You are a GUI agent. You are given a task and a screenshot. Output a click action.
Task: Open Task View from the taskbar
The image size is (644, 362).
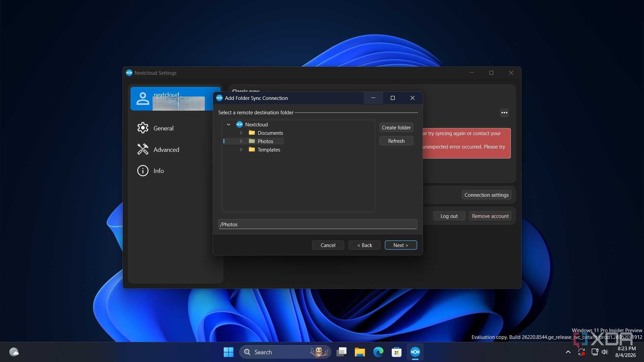pos(341,352)
